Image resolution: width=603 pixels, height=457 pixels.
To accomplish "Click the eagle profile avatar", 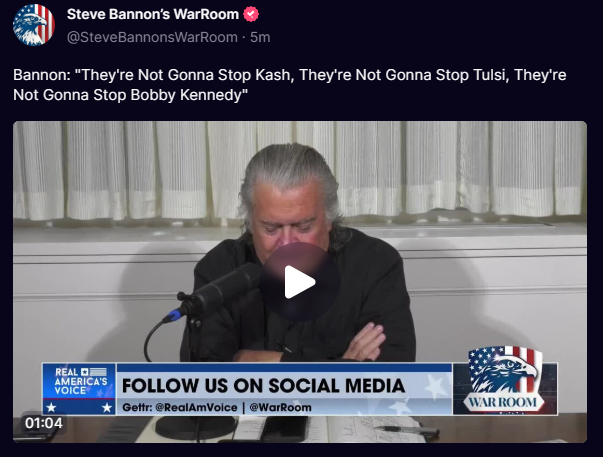I will [x=33, y=25].
